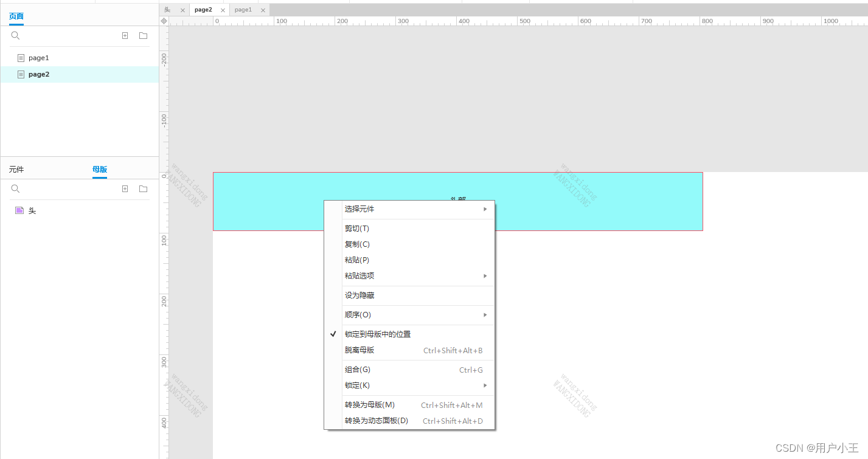Click the search icon in the pages panel
868x459 pixels.
[x=16, y=36]
